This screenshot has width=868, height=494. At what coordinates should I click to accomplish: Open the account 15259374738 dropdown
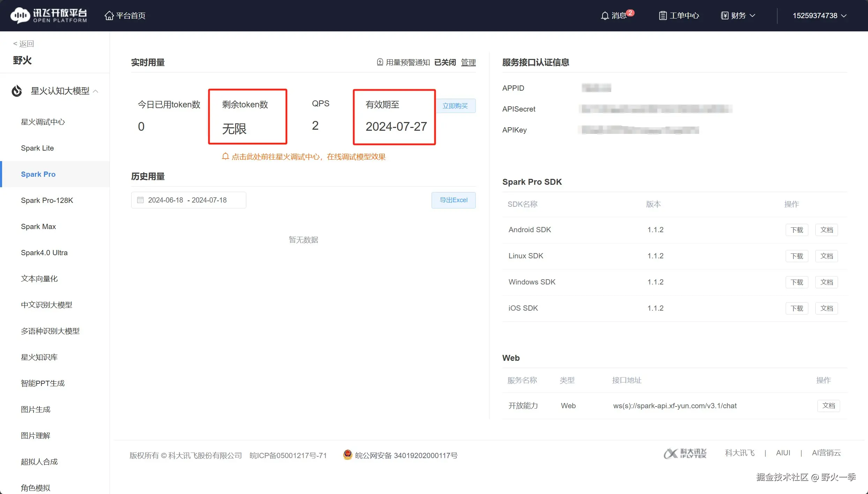(820, 16)
